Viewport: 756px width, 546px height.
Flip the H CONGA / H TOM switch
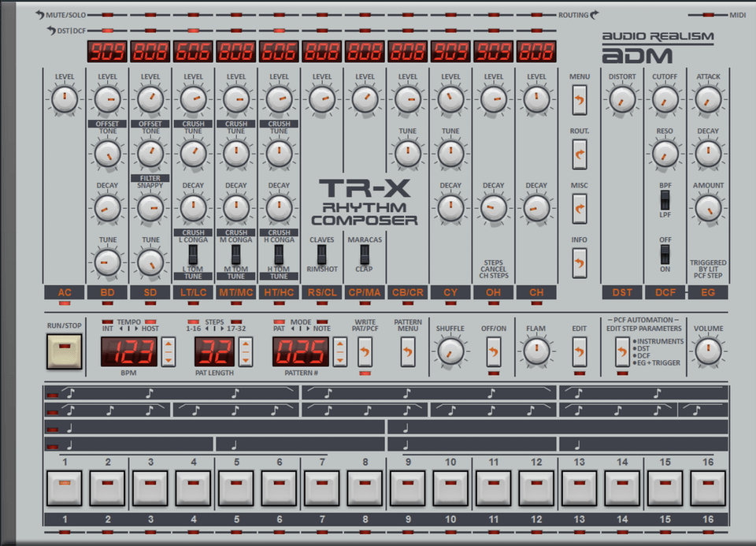279,254
